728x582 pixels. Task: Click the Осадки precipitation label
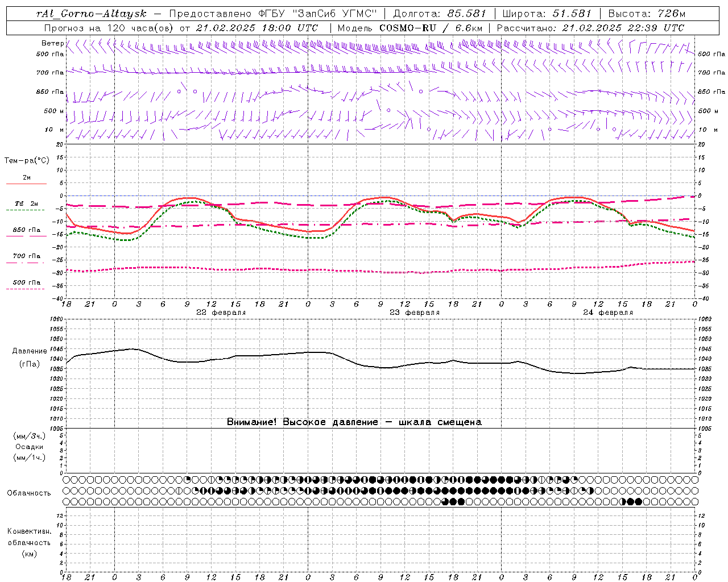pos(30,447)
